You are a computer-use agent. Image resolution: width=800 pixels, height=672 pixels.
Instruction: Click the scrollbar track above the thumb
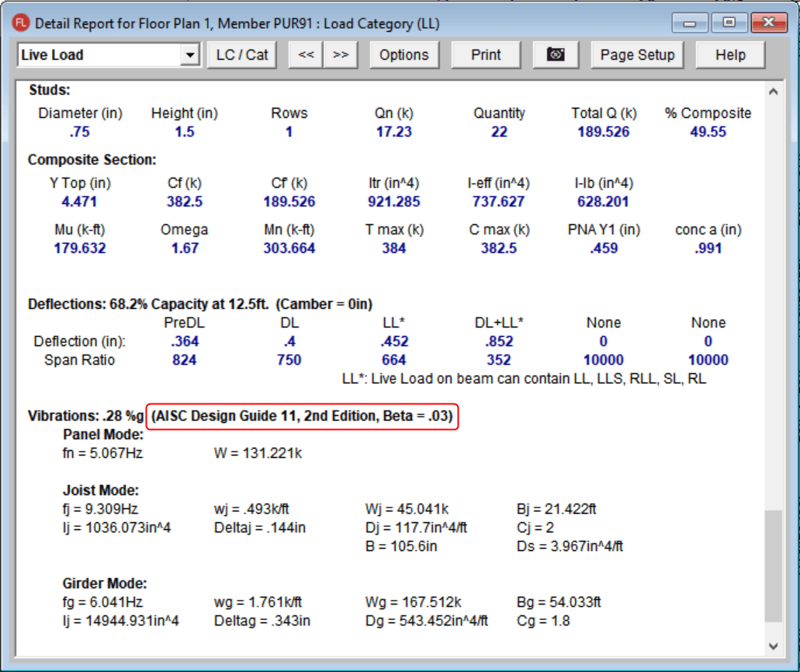click(x=773, y=310)
